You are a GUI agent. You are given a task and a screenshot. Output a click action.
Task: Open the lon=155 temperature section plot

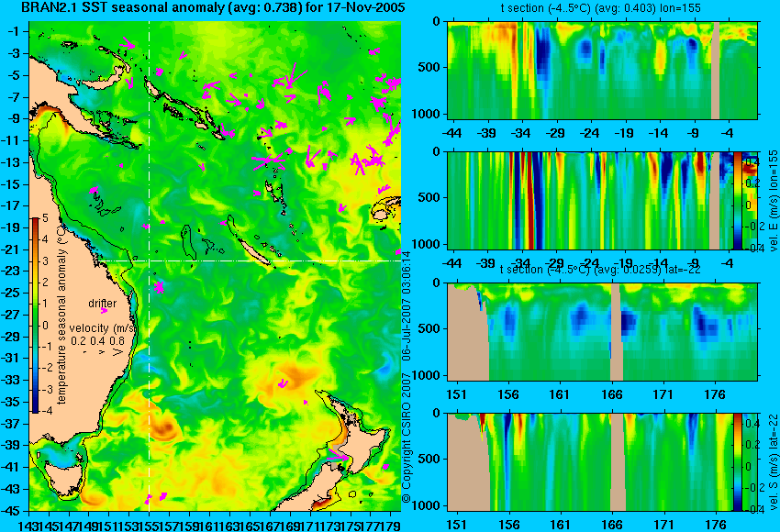tap(602, 70)
